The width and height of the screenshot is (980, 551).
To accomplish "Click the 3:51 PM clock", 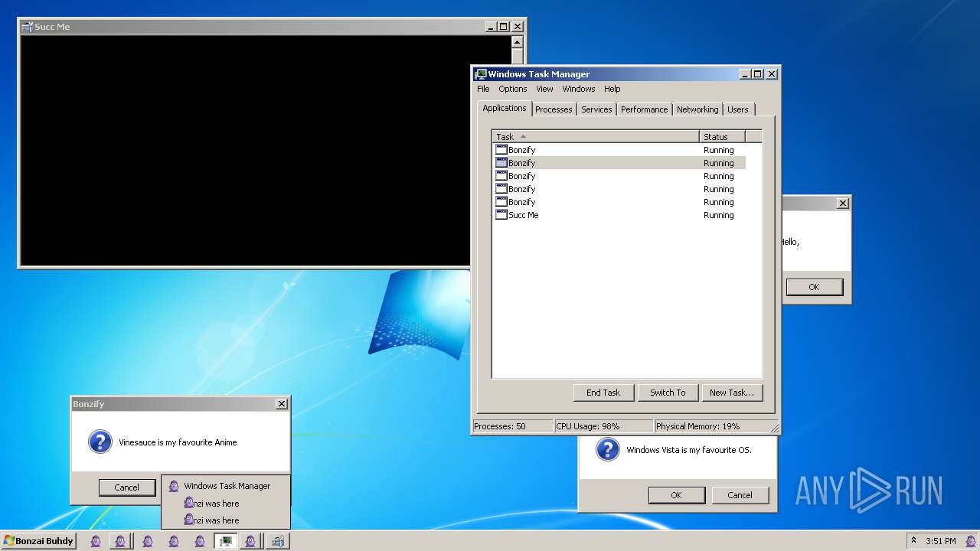I will tap(941, 541).
